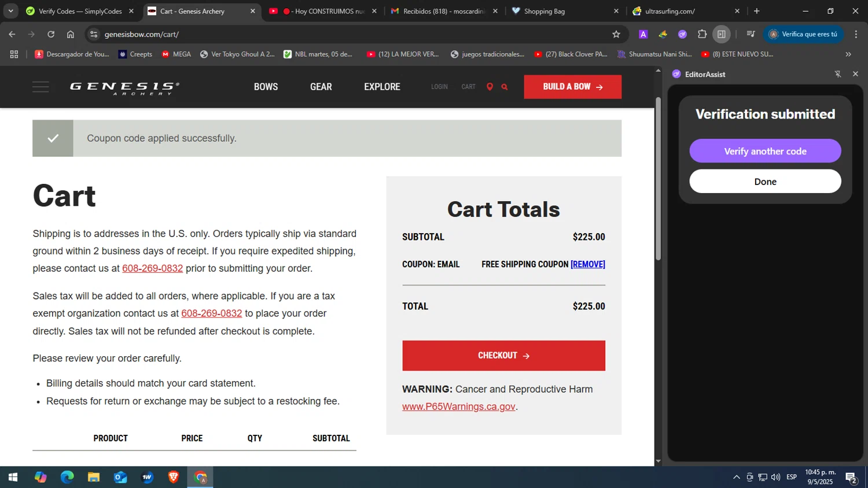
Task: Go to the browser home page
Action: pyautogui.click(x=71, y=34)
